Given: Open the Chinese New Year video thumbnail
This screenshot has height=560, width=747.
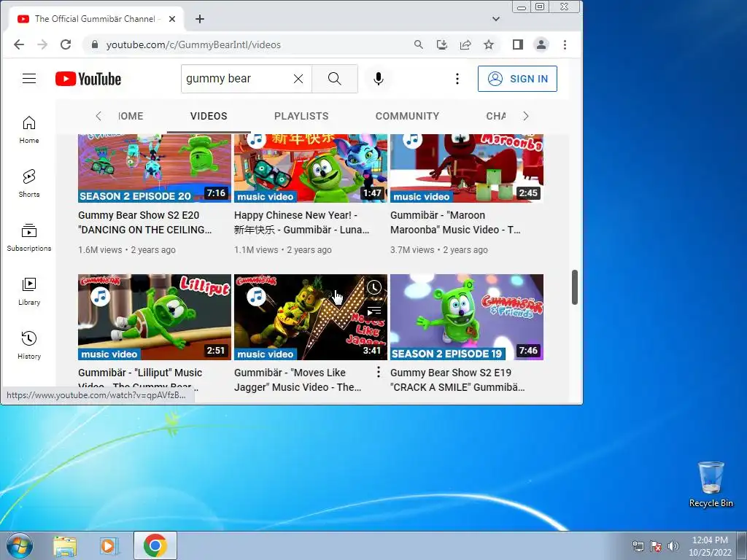Looking at the screenshot, I should coord(311,168).
